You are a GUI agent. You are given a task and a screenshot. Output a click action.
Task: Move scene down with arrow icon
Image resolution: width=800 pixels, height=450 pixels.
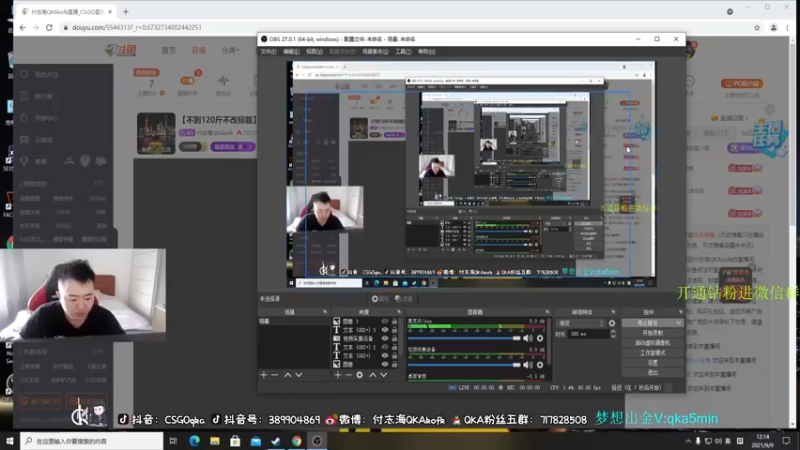coord(299,375)
